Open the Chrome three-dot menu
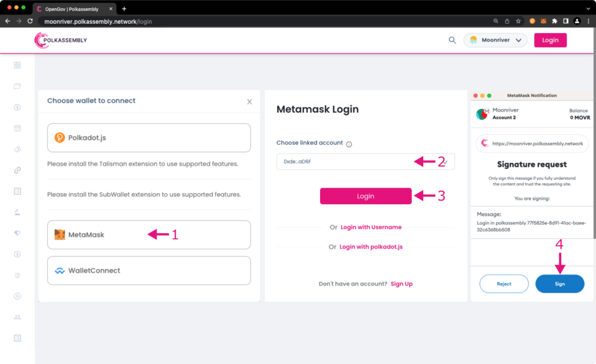The image size is (596, 364). pyautogui.click(x=588, y=22)
